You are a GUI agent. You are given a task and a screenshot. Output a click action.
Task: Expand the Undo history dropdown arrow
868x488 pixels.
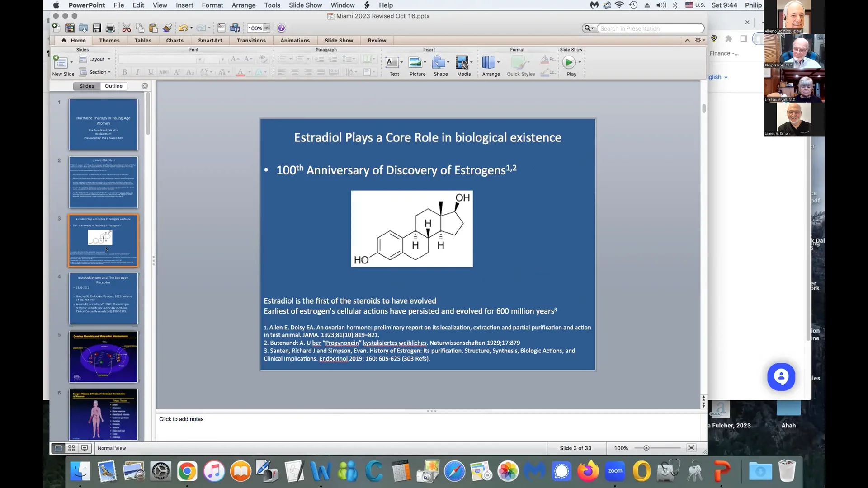pyautogui.click(x=191, y=28)
